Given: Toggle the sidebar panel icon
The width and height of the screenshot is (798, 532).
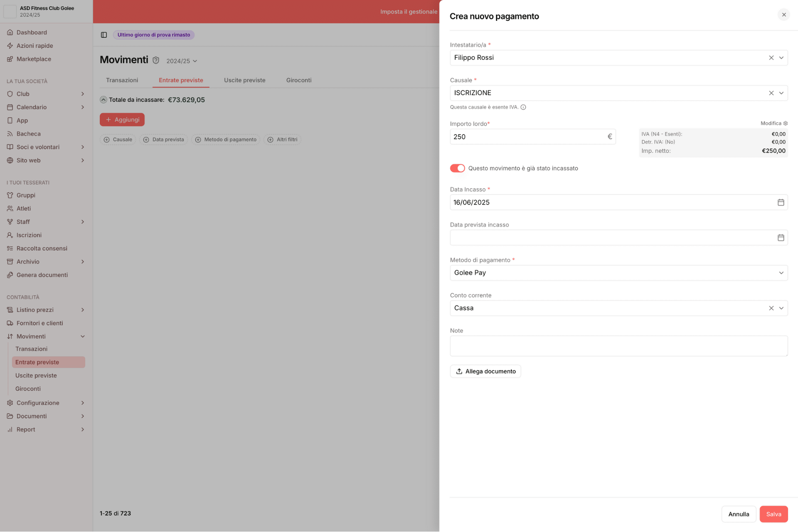Looking at the screenshot, I should click(x=104, y=35).
